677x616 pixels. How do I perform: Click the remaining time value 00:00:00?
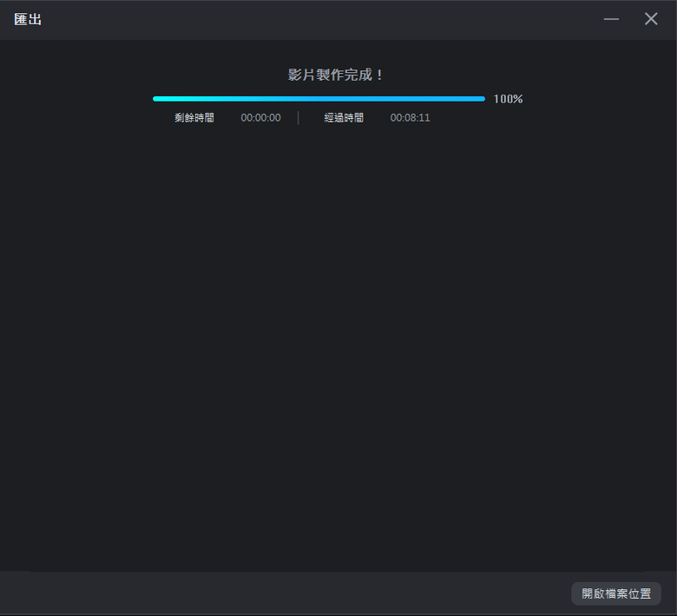(260, 118)
